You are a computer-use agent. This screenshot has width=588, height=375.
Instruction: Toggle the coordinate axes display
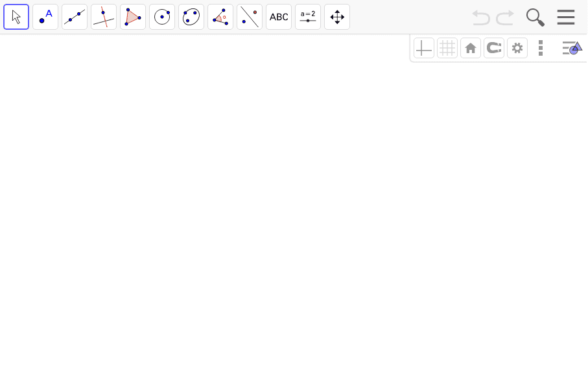pos(424,48)
